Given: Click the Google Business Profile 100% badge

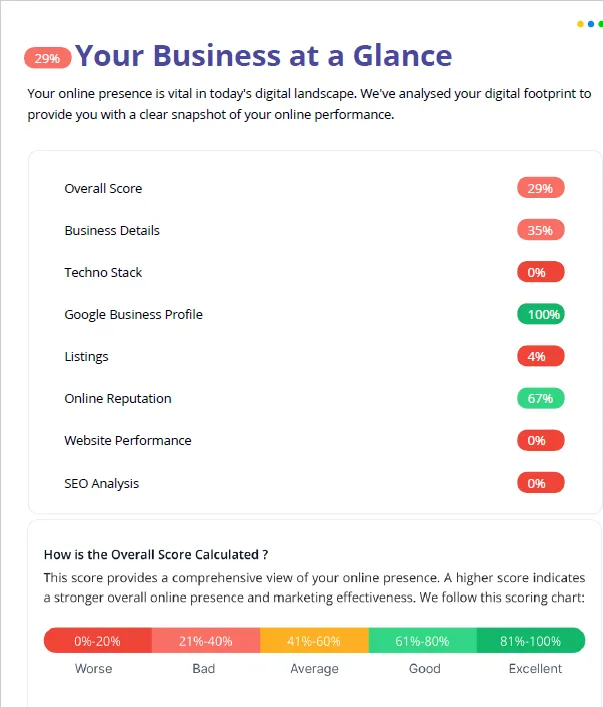Looking at the screenshot, I should pos(540,314).
